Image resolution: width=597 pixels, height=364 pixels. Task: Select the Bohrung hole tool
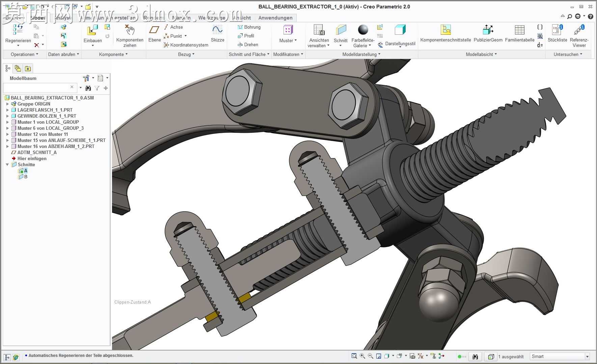(x=249, y=27)
